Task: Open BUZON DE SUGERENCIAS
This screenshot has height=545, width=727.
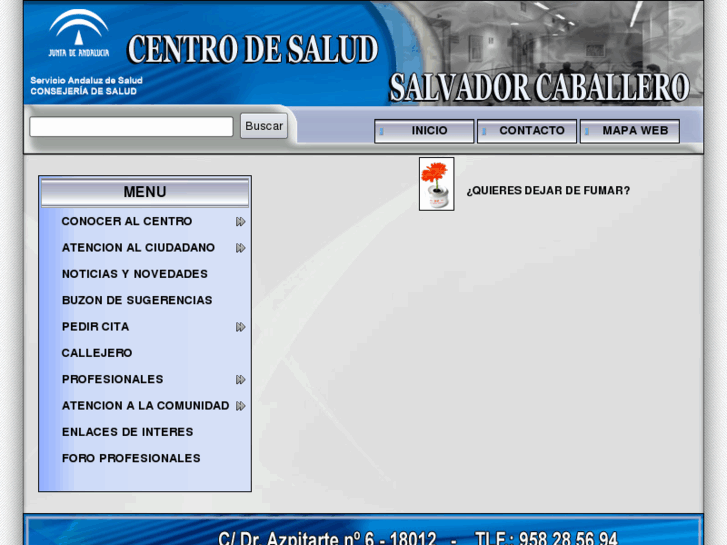Action: [x=137, y=301]
